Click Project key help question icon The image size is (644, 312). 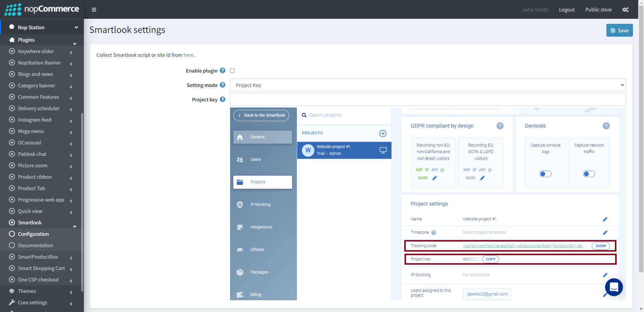click(222, 99)
